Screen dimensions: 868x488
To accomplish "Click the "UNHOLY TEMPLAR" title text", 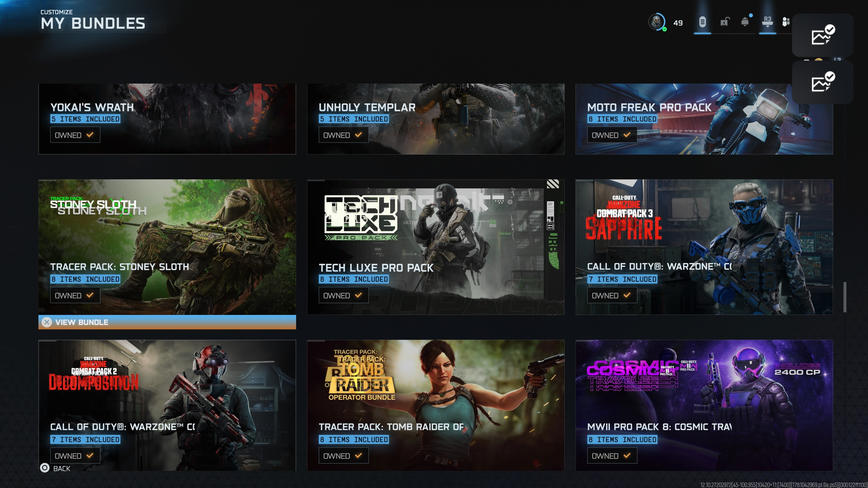I will [367, 107].
